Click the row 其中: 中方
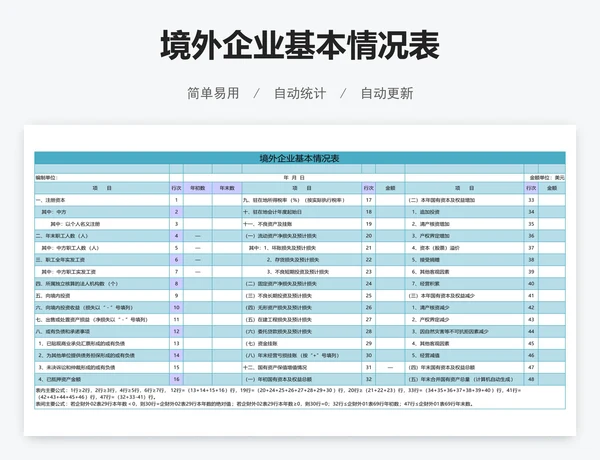The image size is (600, 460). (102, 212)
